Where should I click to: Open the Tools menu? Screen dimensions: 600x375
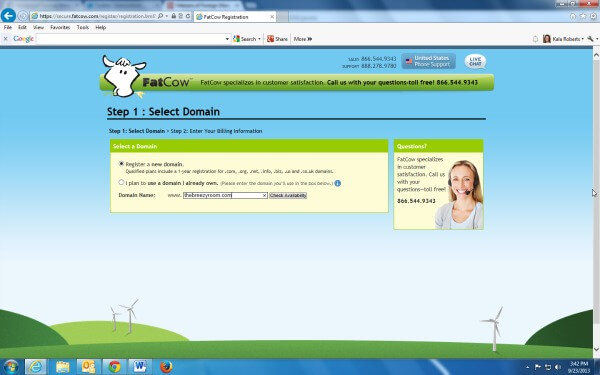(x=83, y=28)
